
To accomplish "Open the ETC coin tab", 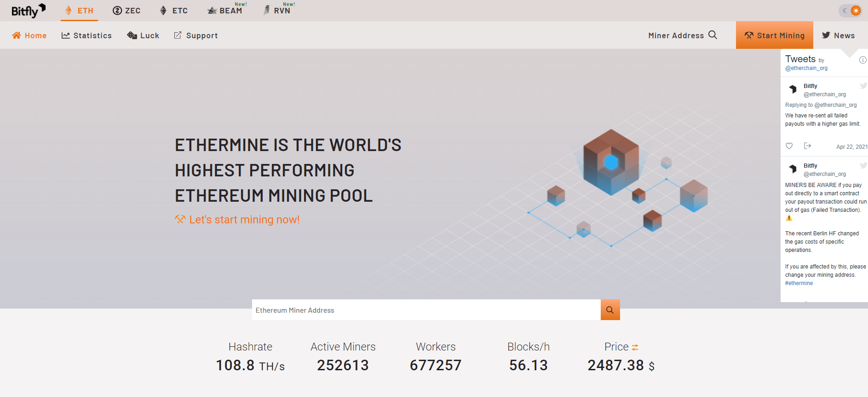I will click(173, 11).
